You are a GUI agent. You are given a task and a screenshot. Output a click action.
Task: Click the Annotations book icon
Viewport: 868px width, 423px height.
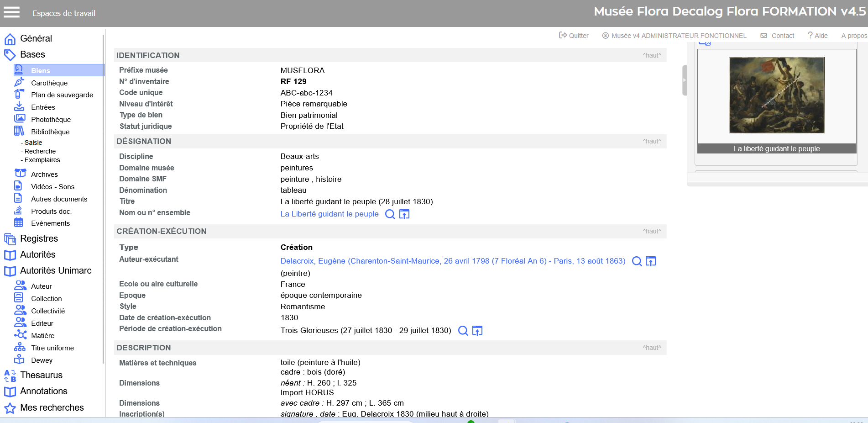click(10, 391)
